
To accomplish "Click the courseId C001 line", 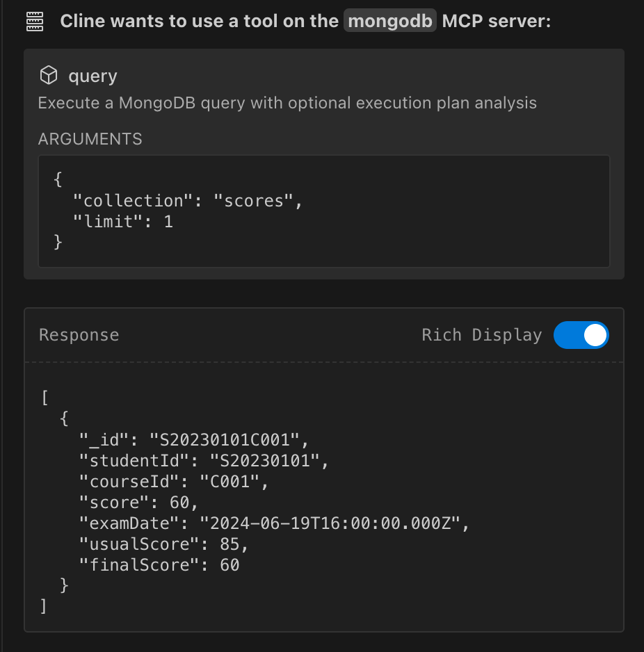I will click(x=174, y=482).
